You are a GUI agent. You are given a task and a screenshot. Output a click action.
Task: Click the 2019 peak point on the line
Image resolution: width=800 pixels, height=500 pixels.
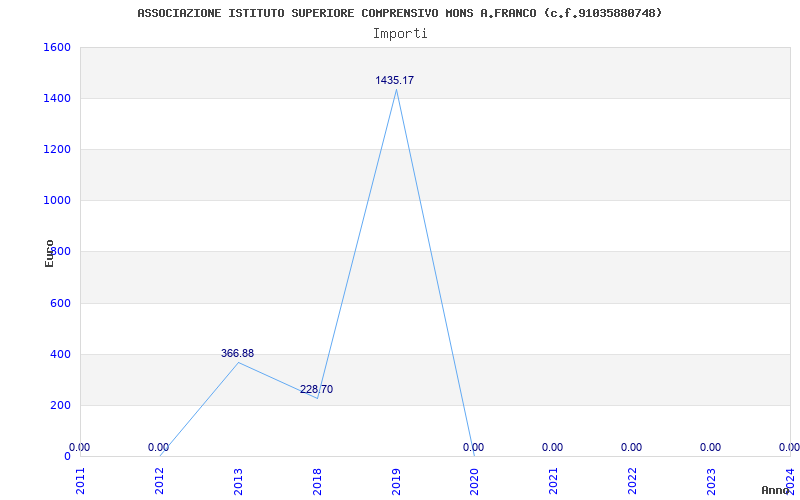coord(396,90)
